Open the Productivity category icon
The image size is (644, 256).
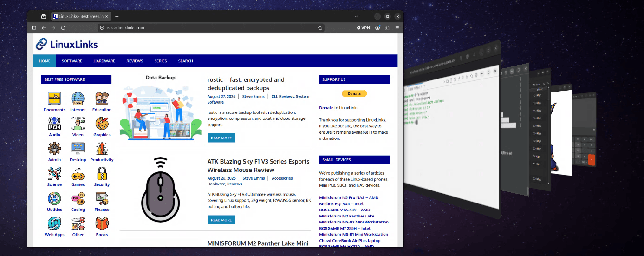pos(102,149)
